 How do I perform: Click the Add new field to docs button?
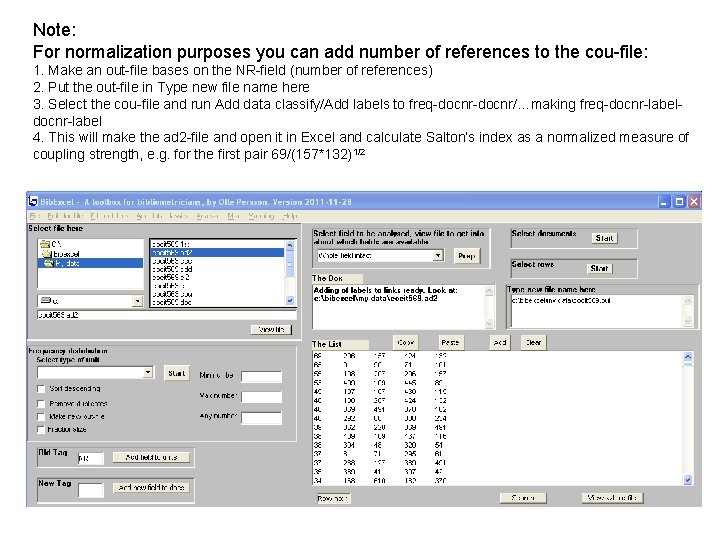click(151, 487)
